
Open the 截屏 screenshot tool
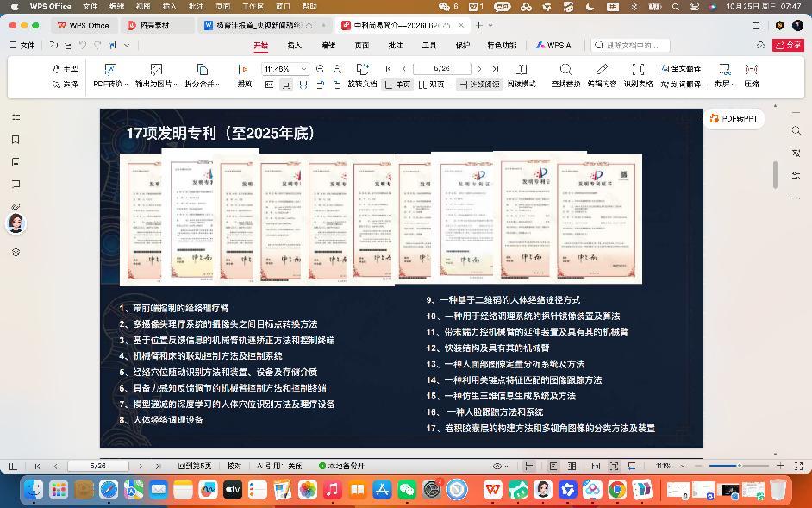(724, 76)
